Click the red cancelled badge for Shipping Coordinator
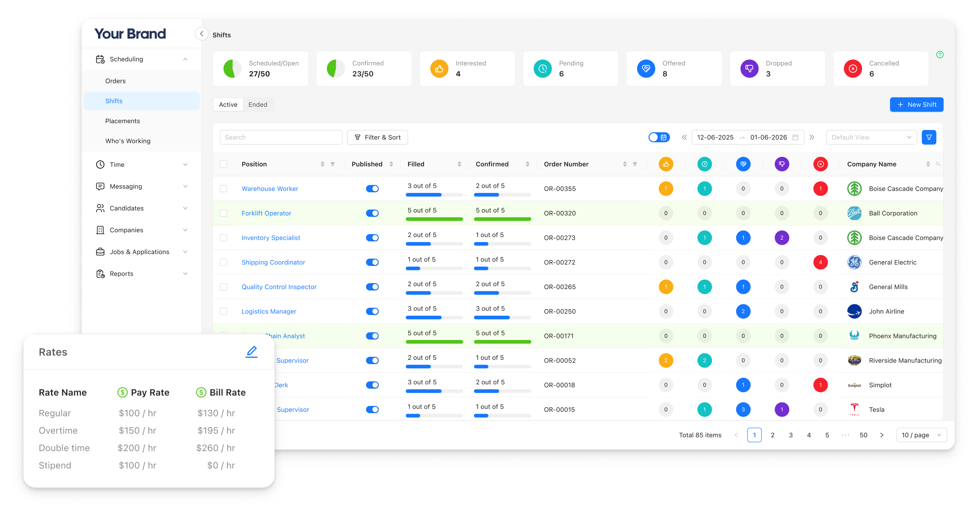Viewport: 980px width, 517px height. 820,262
